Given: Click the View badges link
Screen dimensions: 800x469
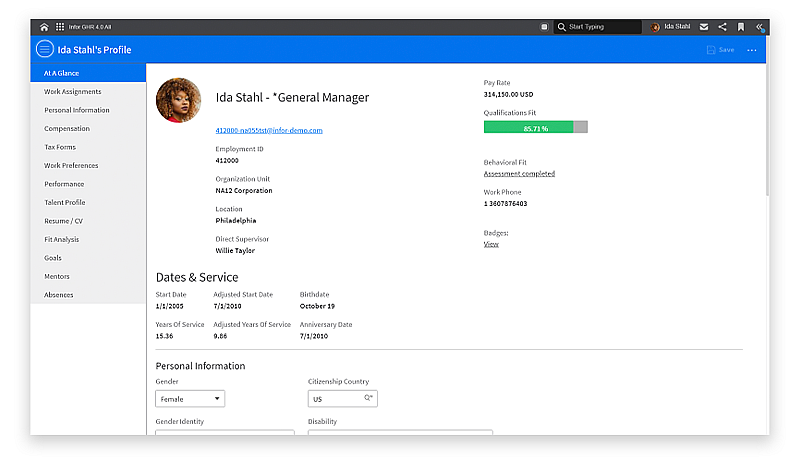Looking at the screenshot, I should click(491, 244).
